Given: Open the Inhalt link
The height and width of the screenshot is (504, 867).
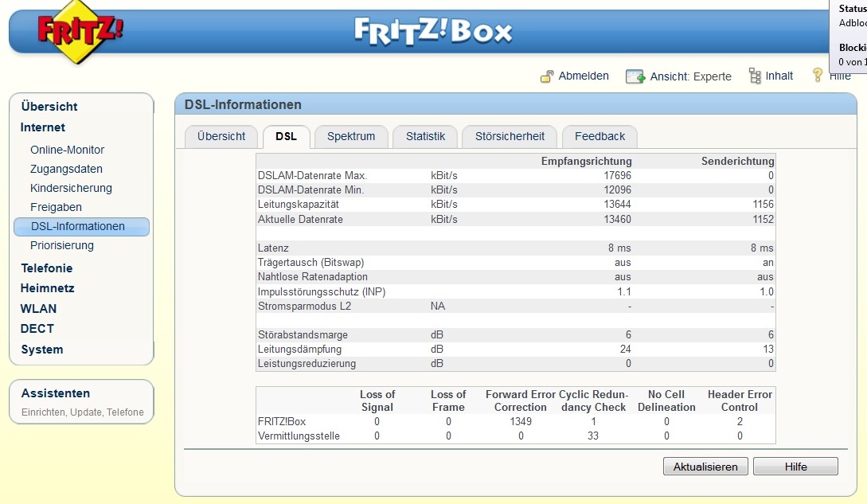Looking at the screenshot, I should [779, 76].
